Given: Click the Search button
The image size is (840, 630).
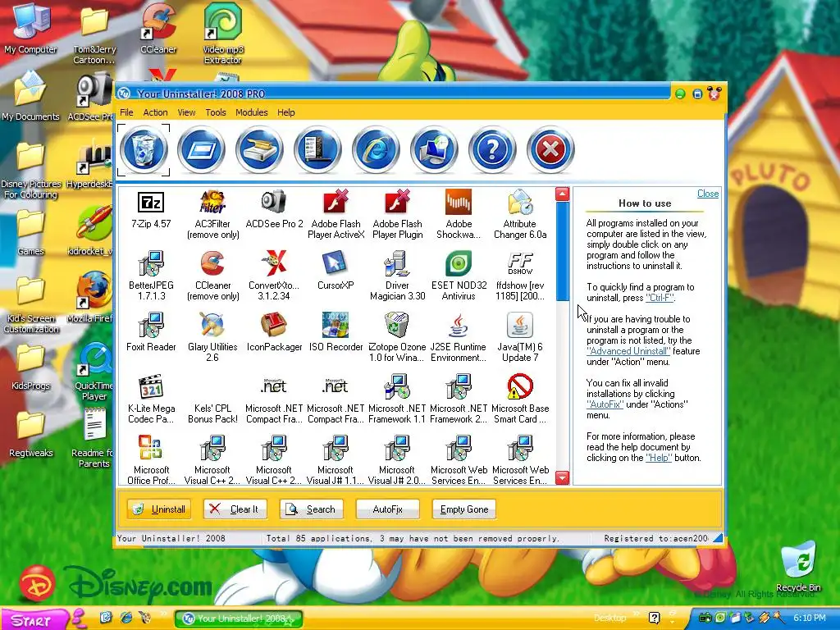Looking at the screenshot, I should coord(311,509).
